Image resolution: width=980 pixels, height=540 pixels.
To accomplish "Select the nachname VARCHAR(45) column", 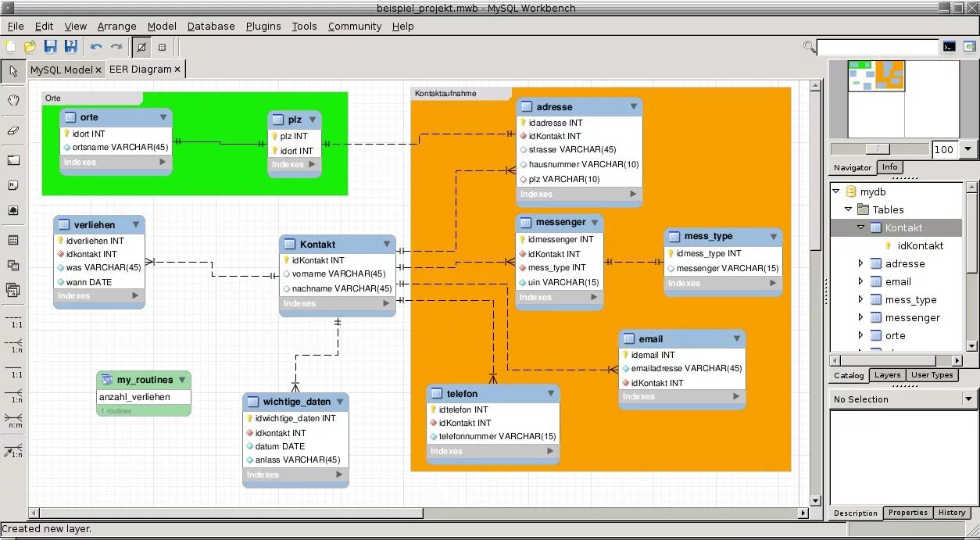I will (x=337, y=288).
